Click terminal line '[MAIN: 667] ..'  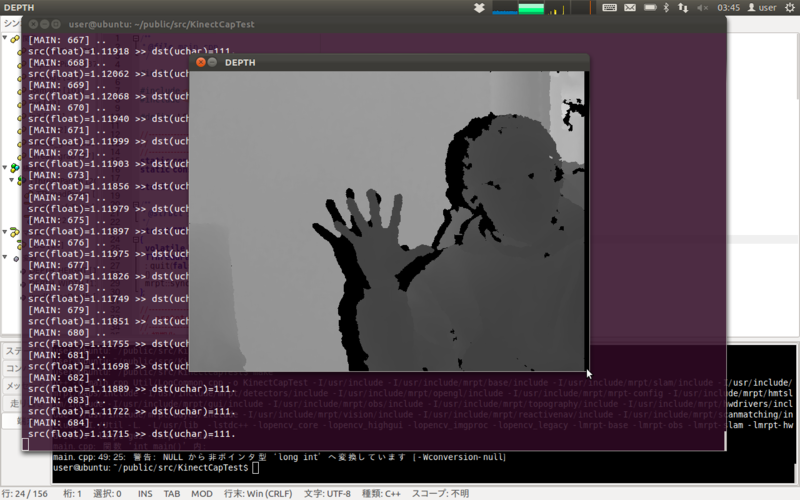tap(67, 40)
